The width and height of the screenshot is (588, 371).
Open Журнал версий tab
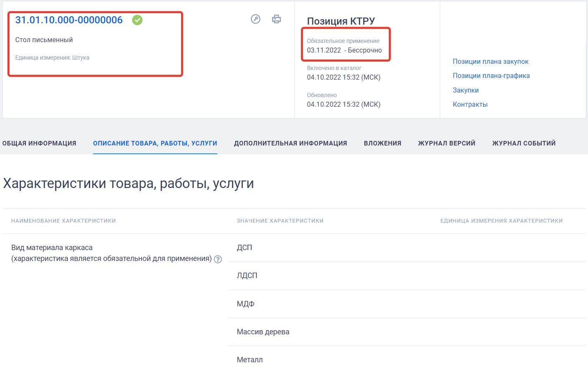pyautogui.click(x=447, y=143)
